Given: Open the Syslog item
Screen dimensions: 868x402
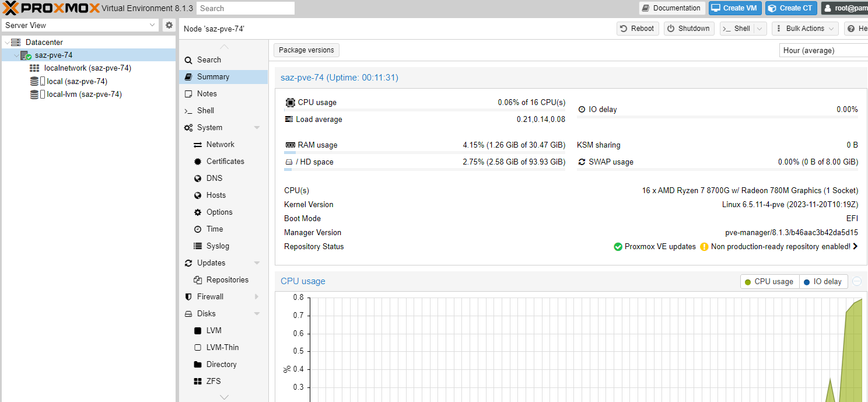Looking at the screenshot, I should coord(223,246).
